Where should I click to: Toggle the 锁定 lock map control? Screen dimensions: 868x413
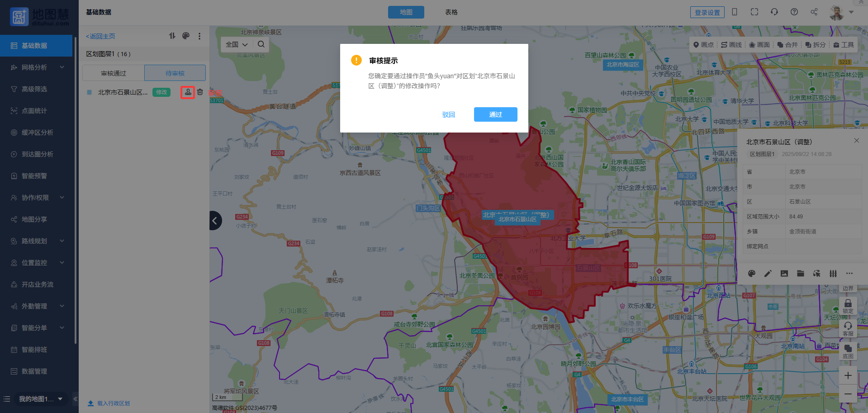[848, 306]
